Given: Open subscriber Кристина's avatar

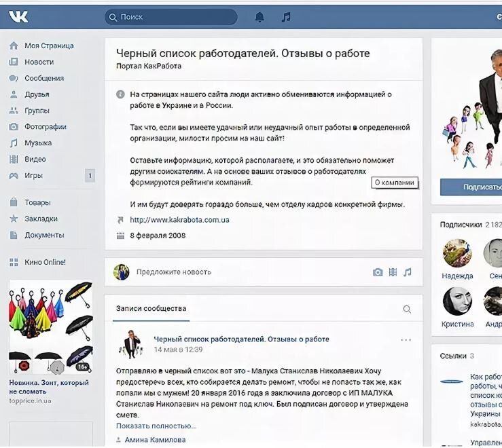Looking at the screenshot, I should (x=457, y=301).
